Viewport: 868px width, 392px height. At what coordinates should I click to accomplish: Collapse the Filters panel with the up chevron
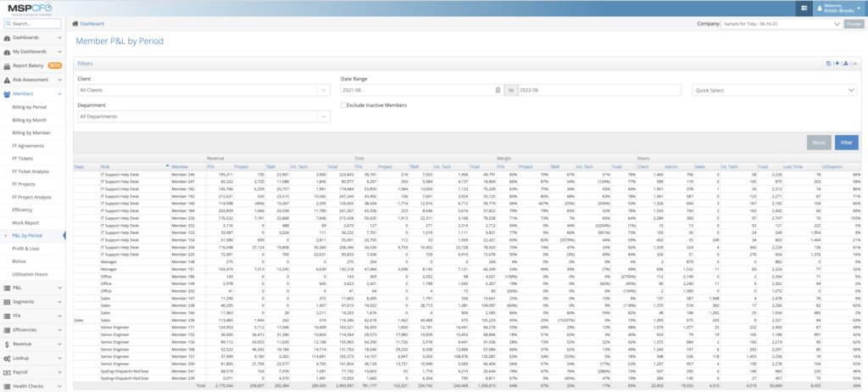pos(854,64)
